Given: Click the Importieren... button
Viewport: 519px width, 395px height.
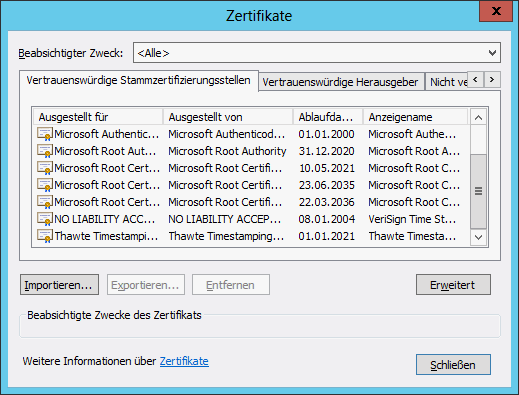Looking at the screenshot, I should pyautogui.click(x=59, y=285).
